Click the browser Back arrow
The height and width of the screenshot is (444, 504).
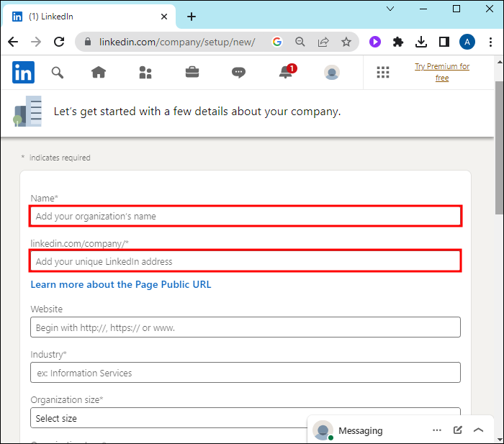tap(13, 42)
